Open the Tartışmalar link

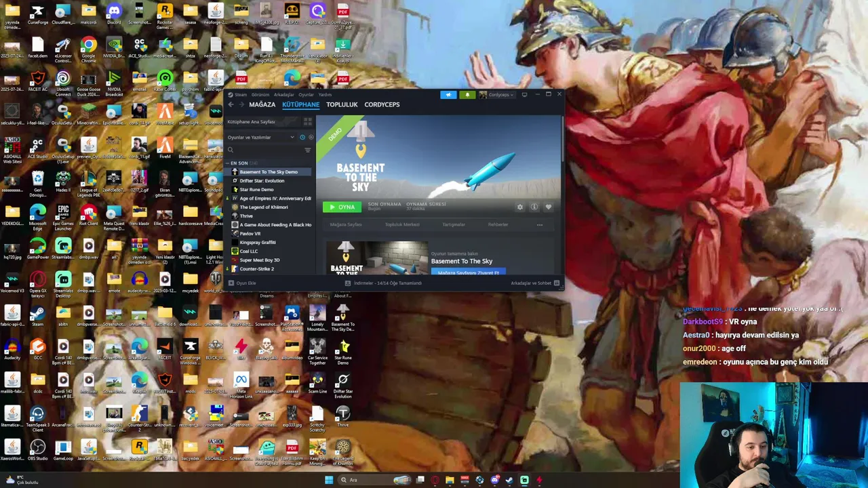(x=454, y=224)
